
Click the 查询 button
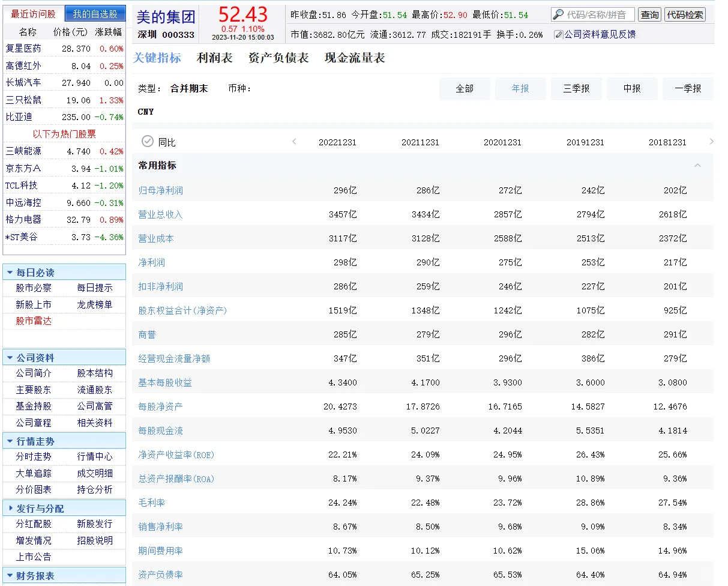[x=649, y=14]
